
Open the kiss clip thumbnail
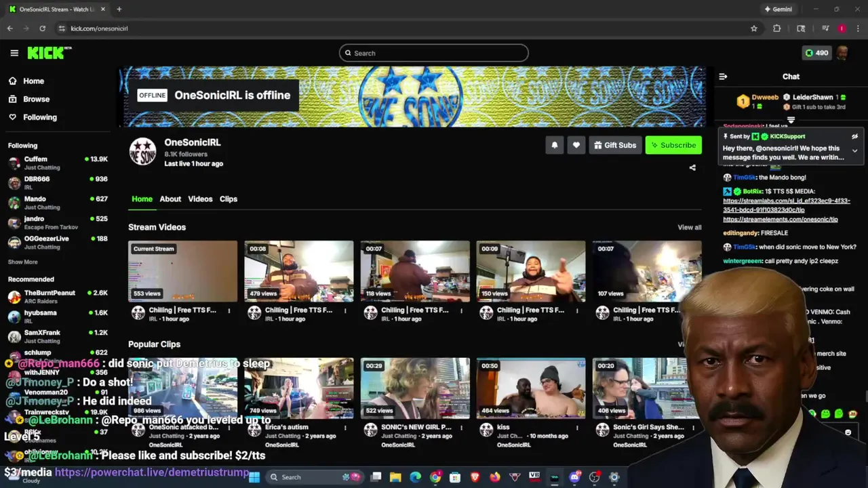(531, 388)
